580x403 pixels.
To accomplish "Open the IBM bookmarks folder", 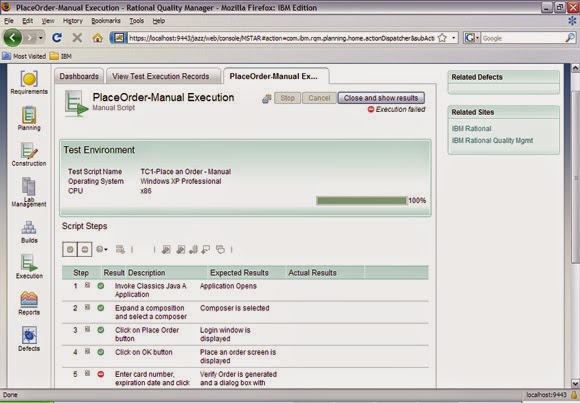I will (x=61, y=56).
